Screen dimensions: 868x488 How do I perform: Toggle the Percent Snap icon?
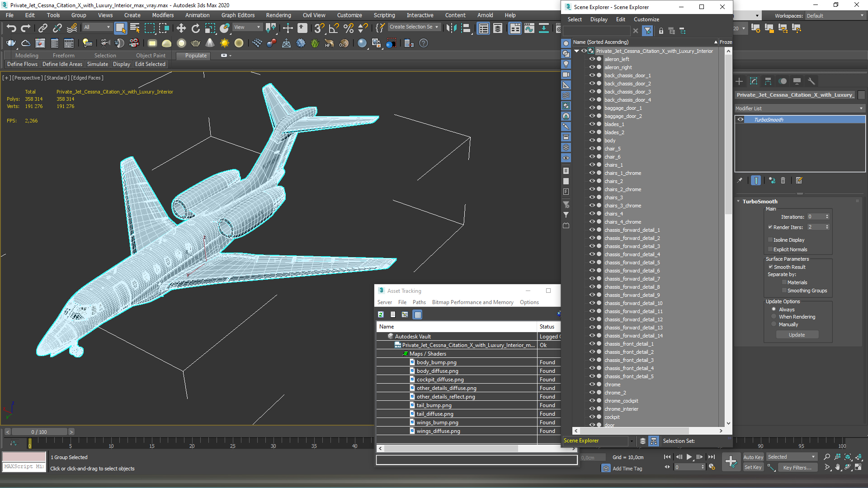tap(348, 28)
